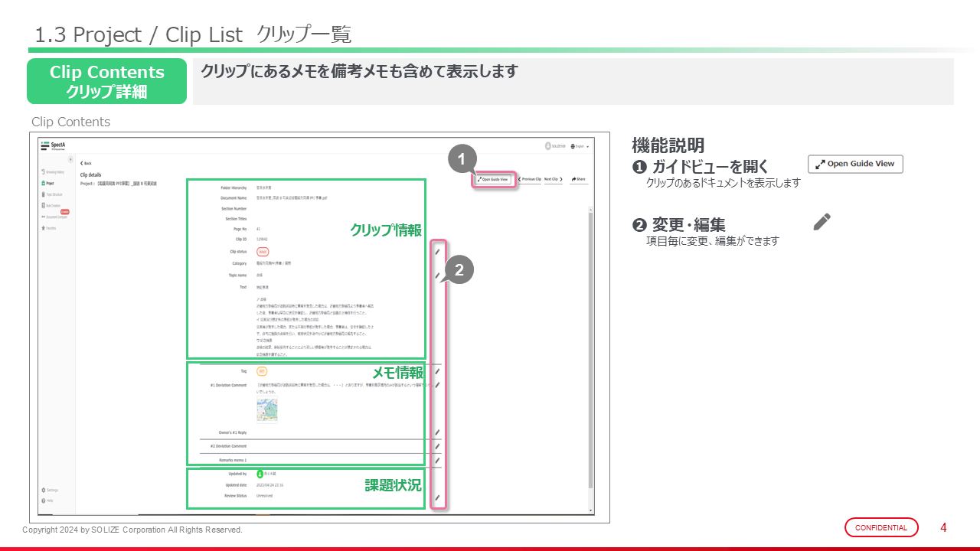Edit #1 Deviation Comment with pencil
This screenshot has width=980, height=551.
pos(438,385)
